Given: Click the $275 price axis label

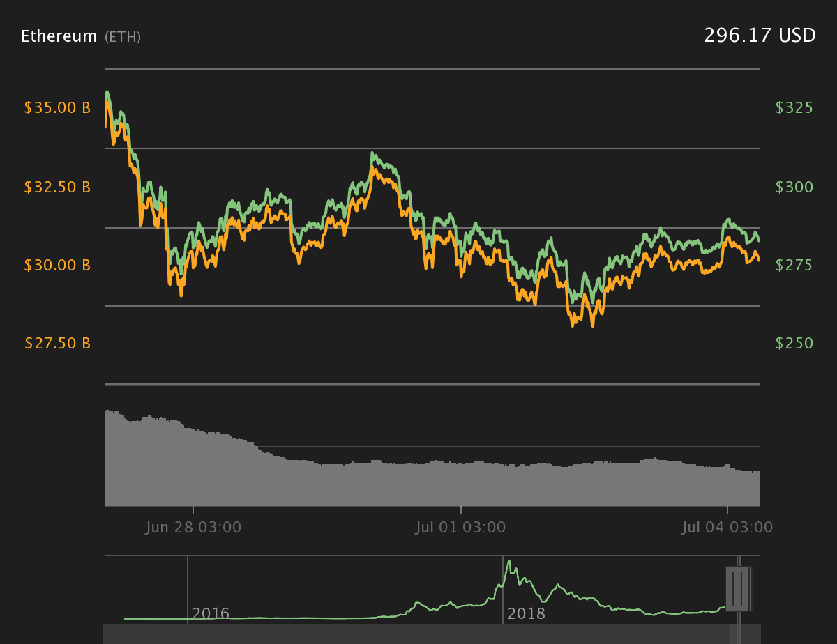Looking at the screenshot, I should [x=794, y=266].
